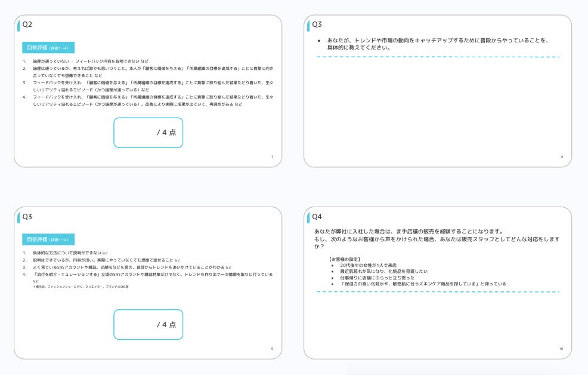This screenshot has height=375, width=588.
Task: Click the bullet '20代後半の女性が1人で来店'
Action: 369,265
